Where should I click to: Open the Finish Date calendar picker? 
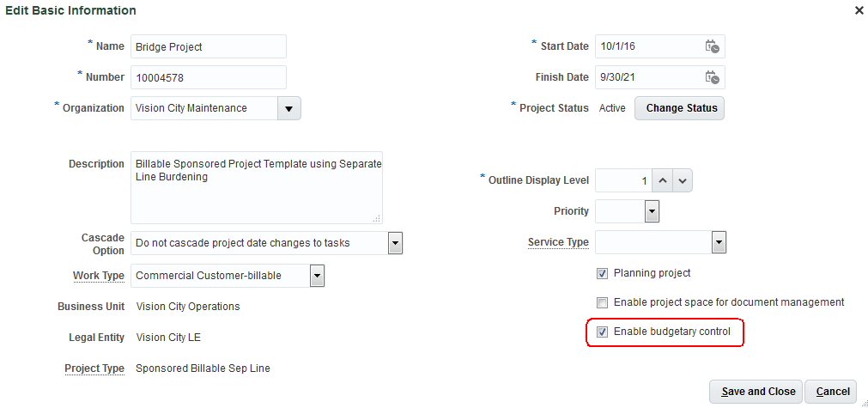(712, 77)
